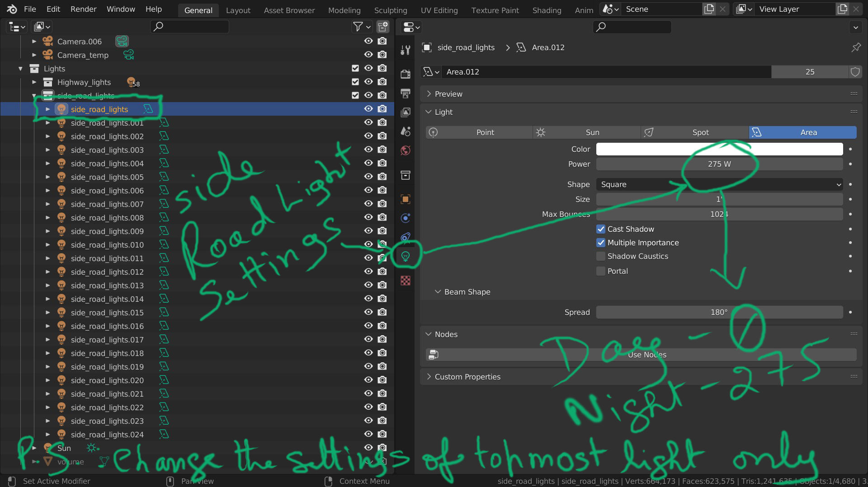This screenshot has width=868, height=487.
Task: Expand the Preview panel
Action: (429, 94)
